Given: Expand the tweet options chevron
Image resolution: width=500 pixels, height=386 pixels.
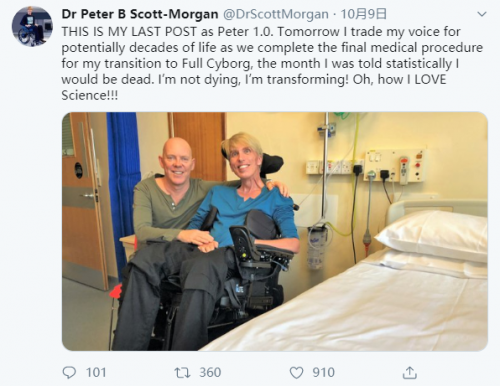Looking at the screenshot, I should (482, 14).
